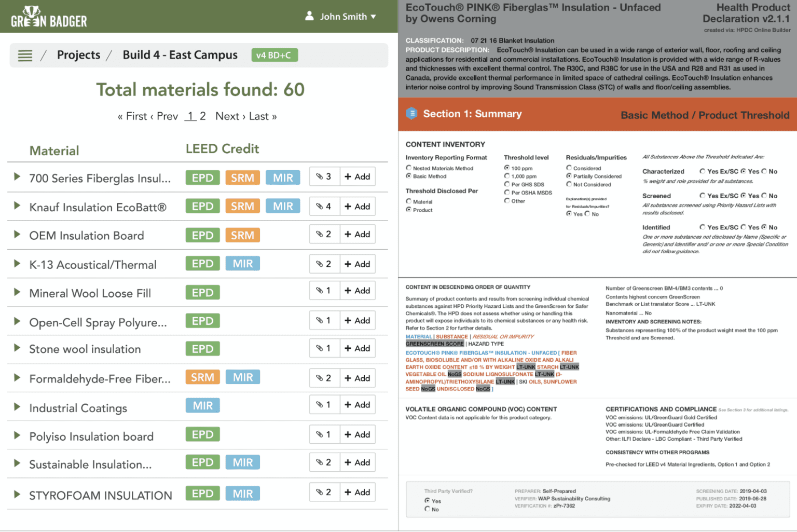Go to Next page of materials

coord(230,116)
